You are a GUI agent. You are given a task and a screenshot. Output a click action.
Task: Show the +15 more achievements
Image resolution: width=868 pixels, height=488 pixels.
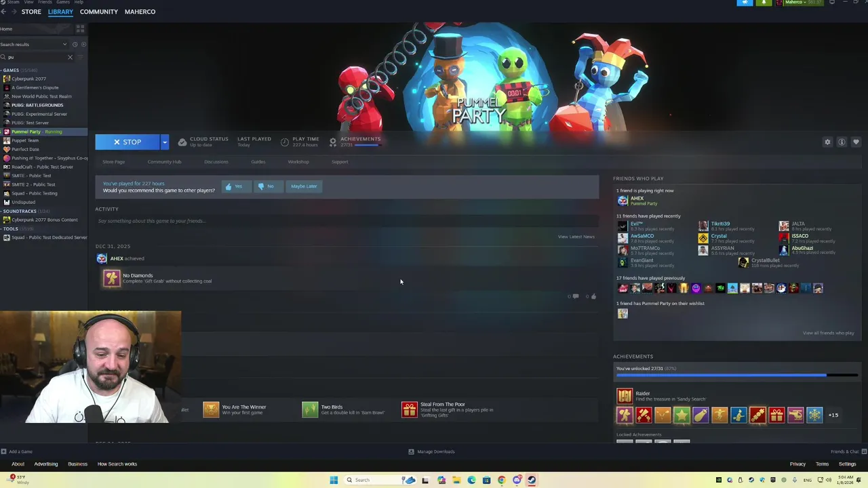[x=833, y=415]
